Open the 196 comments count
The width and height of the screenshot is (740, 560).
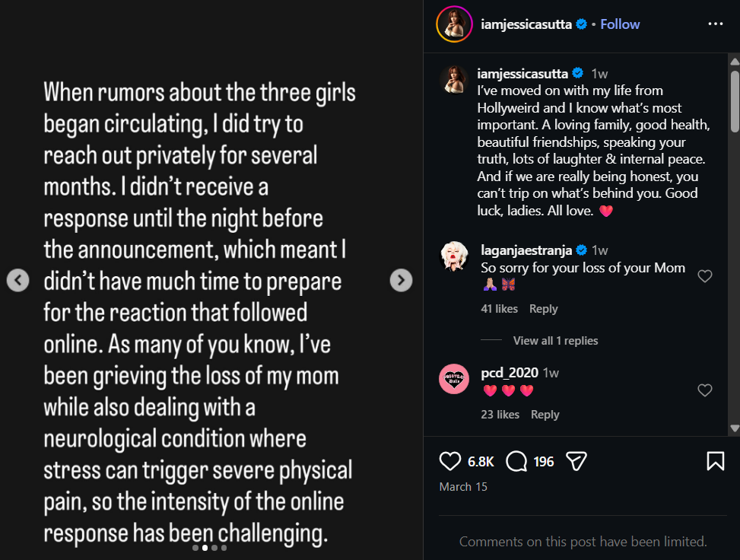pyautogui.click(x=543, y=462)
